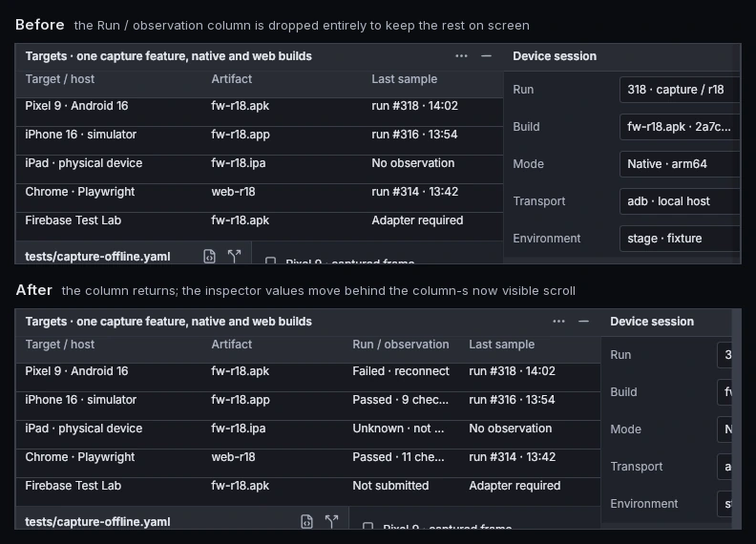The image size is (756, 544).
Task: Open 'tests/capture-offline.yaml' in Before panel
Action: point(97,257)
